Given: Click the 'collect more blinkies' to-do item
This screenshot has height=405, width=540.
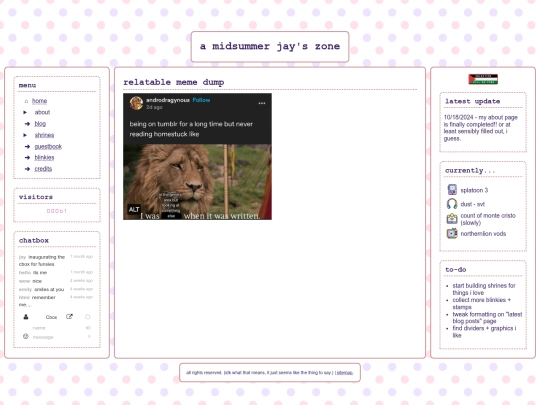Looking at the screenshot, I should pyautogui.click(x=482, y=303).
